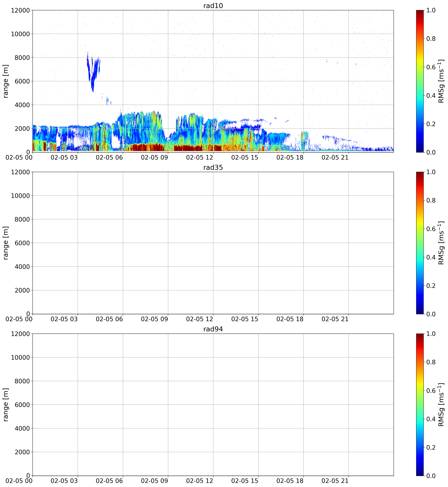This screenshot has height=487, width=448.
Task: Click the '02-05 06' x-tick under rad35
Action: pyautogui.click(x=109, y=319)
